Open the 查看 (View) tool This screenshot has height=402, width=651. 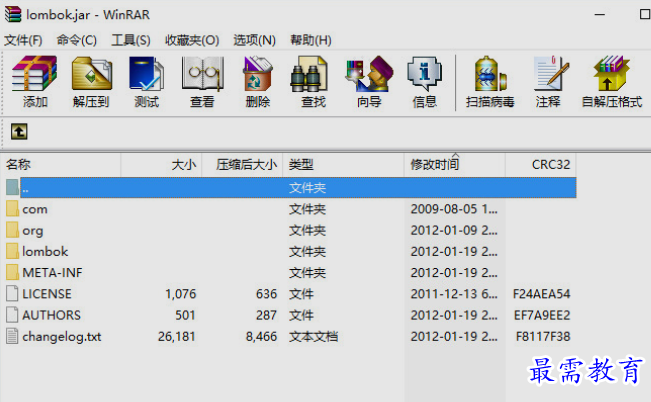pyautogui.click(x=203, y=74)
